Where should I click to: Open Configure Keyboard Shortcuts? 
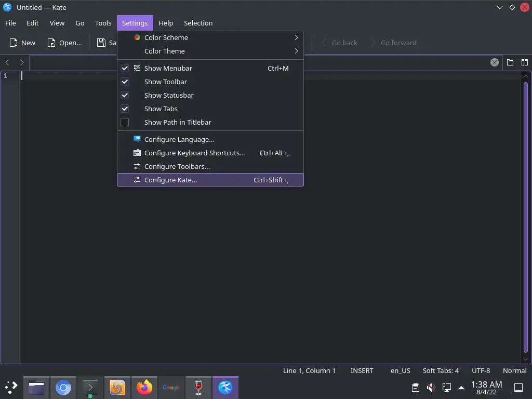(x=210, y=153)
